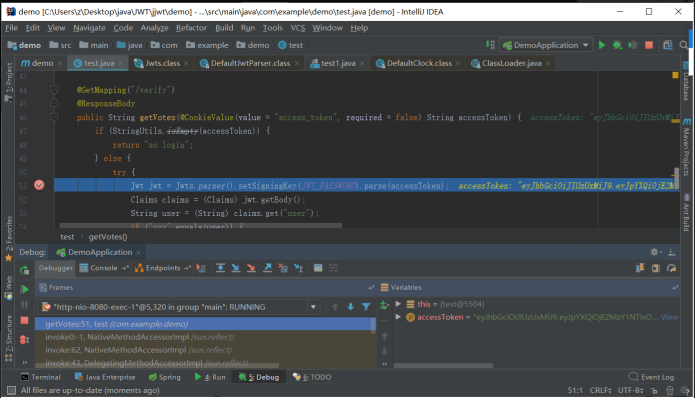Click Show Execution Point icon

(x=201, y=268)
